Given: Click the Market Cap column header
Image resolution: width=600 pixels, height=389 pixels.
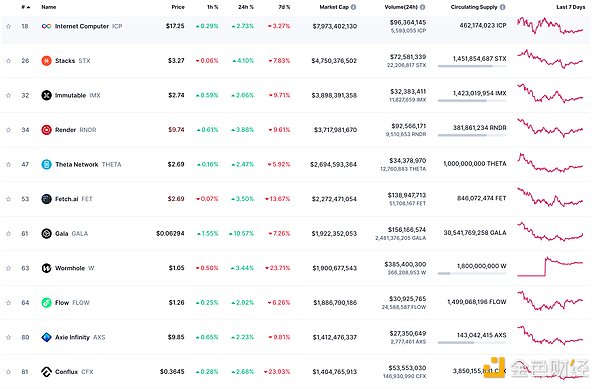Looking at the screenshot, I should pyautogui.click(x=334, y=7).
